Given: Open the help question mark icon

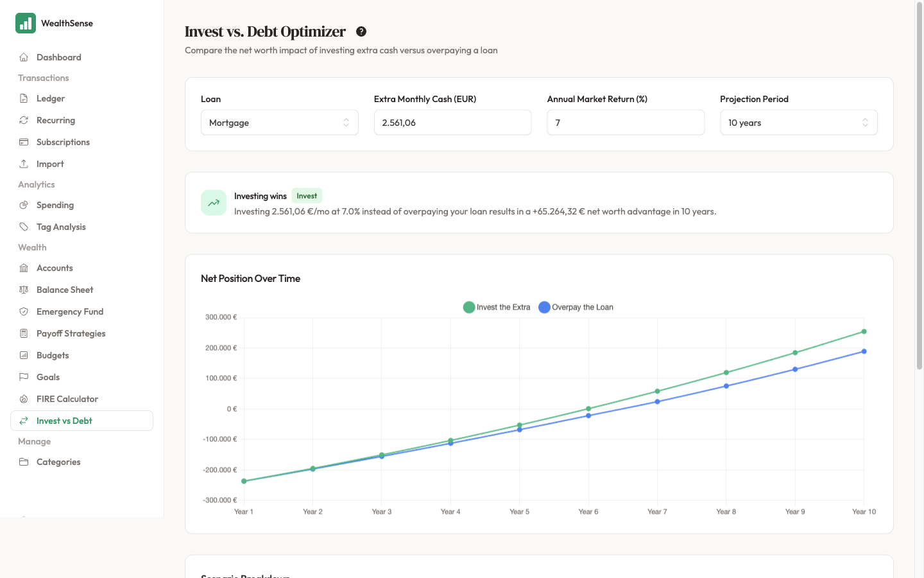Looking at the screenshot, I should [x=361, y=31].
